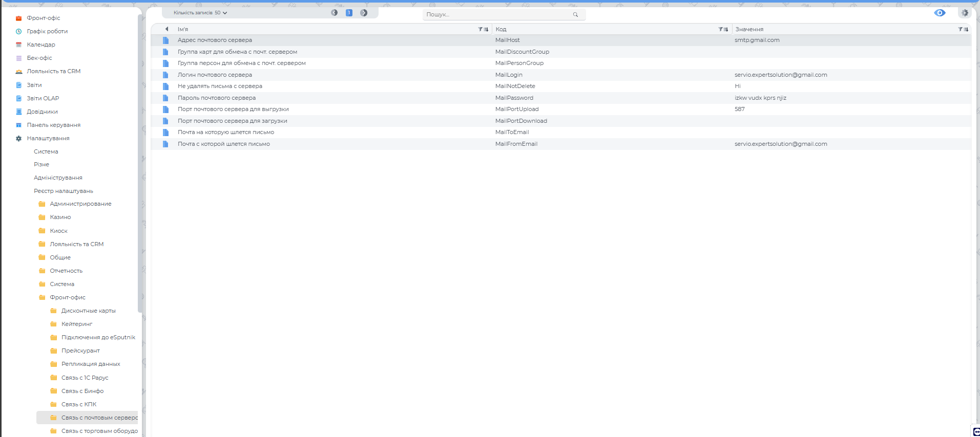The image size is (980, 437).
Task: Expand the Фронт-офис folder in the tree
Action: (x=67, y=297)
